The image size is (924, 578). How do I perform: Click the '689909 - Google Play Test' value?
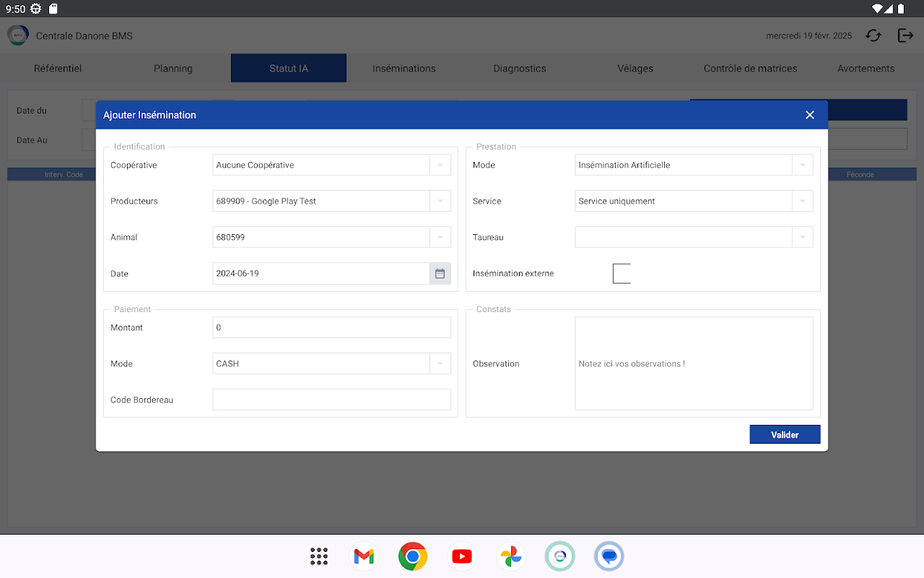266,201
